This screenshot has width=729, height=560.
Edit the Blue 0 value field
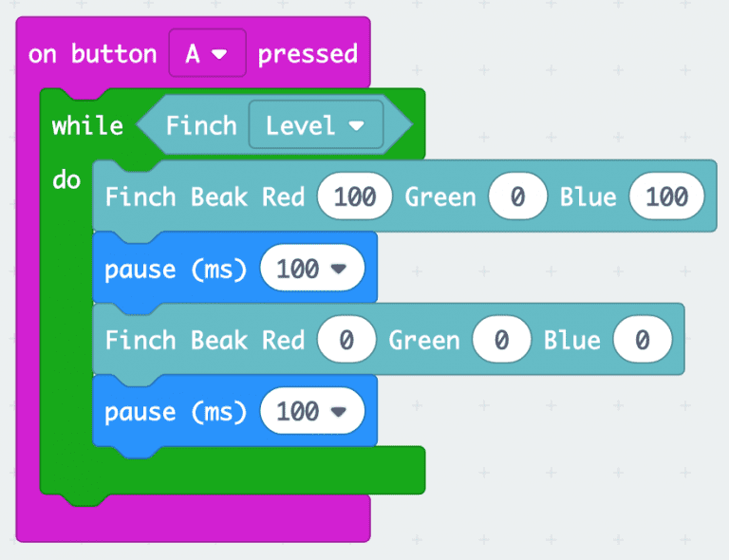[x=642, y=340]
